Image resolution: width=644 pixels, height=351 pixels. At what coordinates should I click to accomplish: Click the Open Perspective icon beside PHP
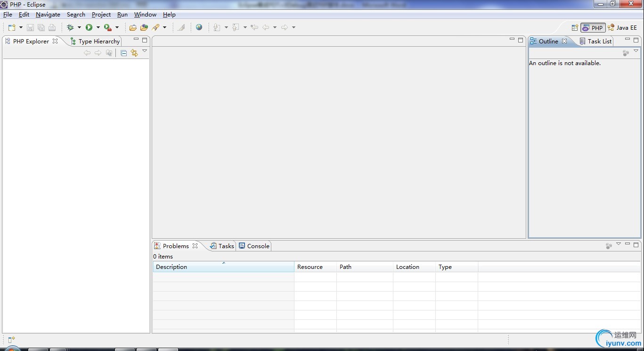575,27
